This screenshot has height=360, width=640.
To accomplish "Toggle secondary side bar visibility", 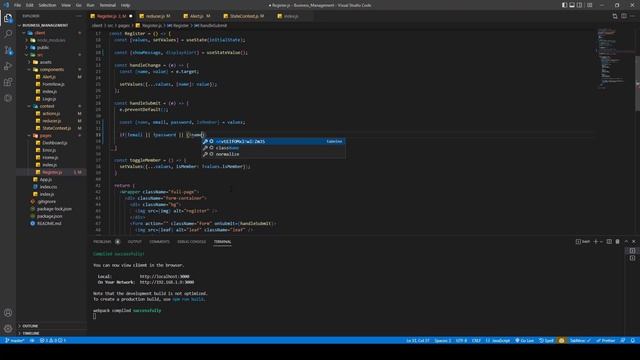I will (579, 5).
